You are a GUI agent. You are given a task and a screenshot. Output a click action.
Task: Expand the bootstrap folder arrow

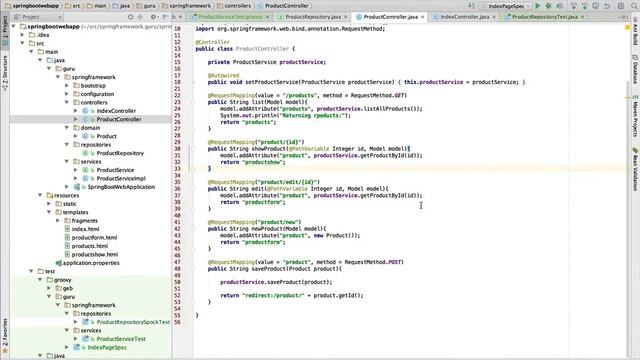[x=67, y=86]
